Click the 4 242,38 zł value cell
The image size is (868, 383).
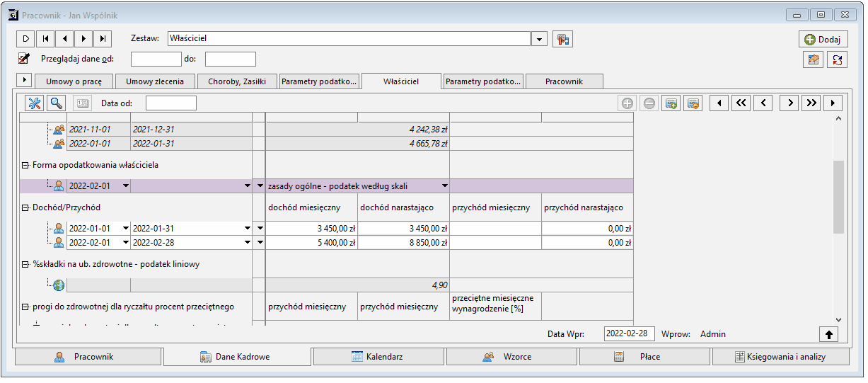tap(357, 130)
